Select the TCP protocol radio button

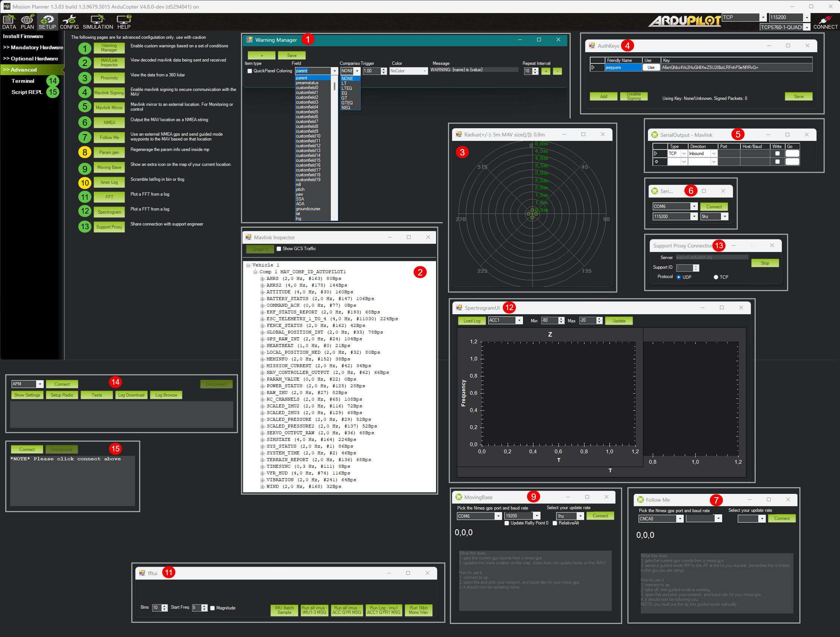point(715,277)
